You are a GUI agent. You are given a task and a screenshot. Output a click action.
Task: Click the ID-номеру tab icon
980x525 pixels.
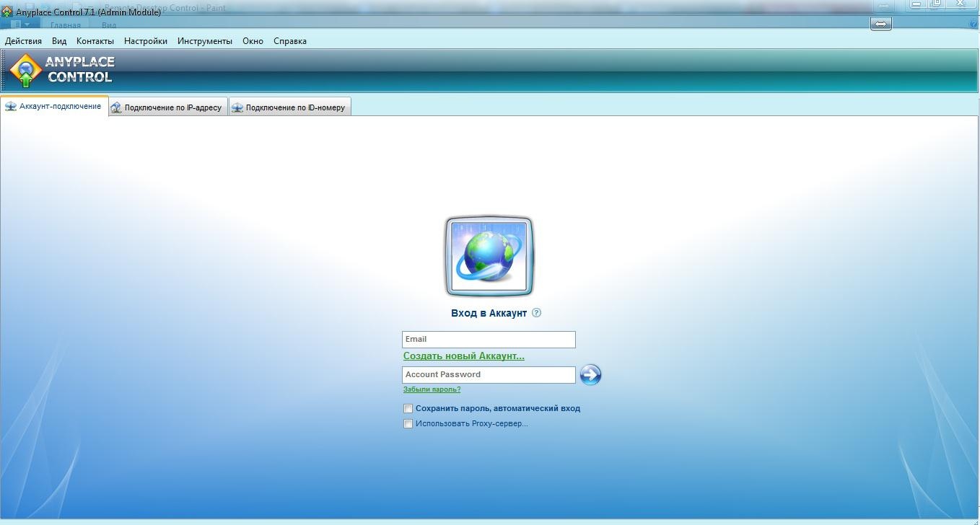[237, 107]
